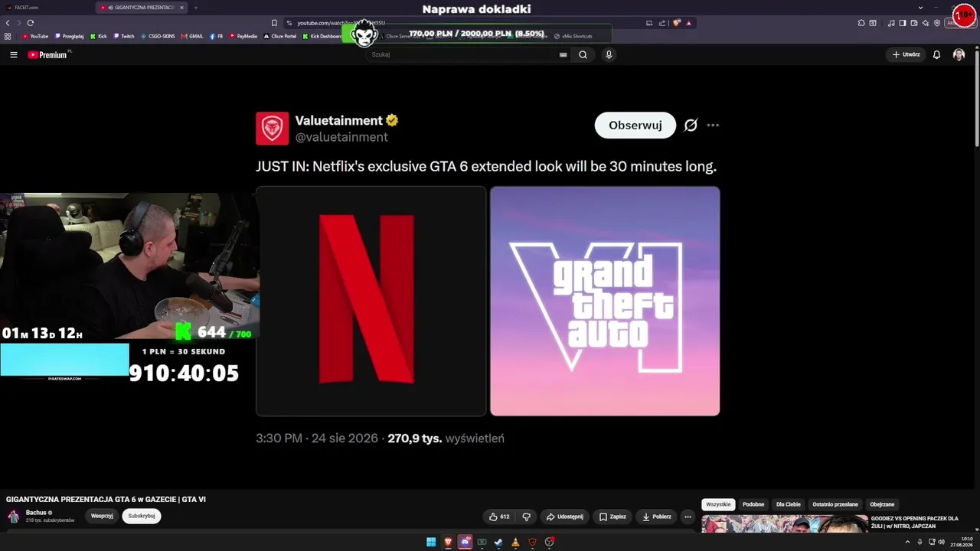Click the YouTube search magnifier button
Image resolution: width=980 pixels, height=551 pixels.
point(583,54)
